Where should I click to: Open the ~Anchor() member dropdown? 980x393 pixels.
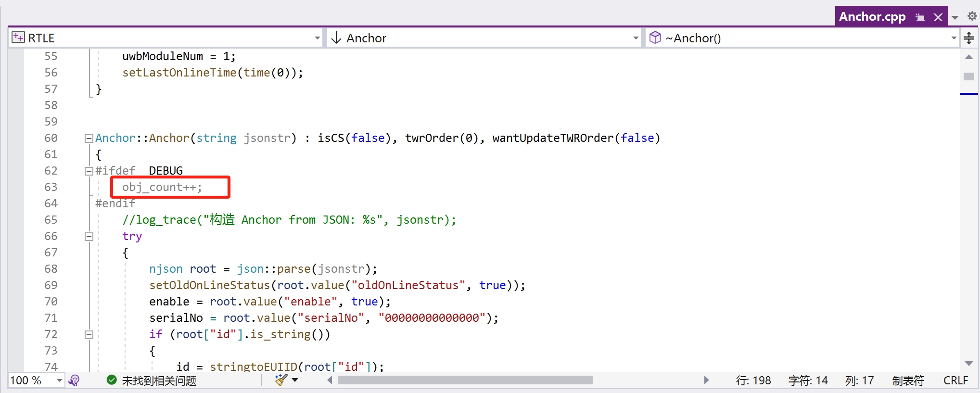pos(953,38)
